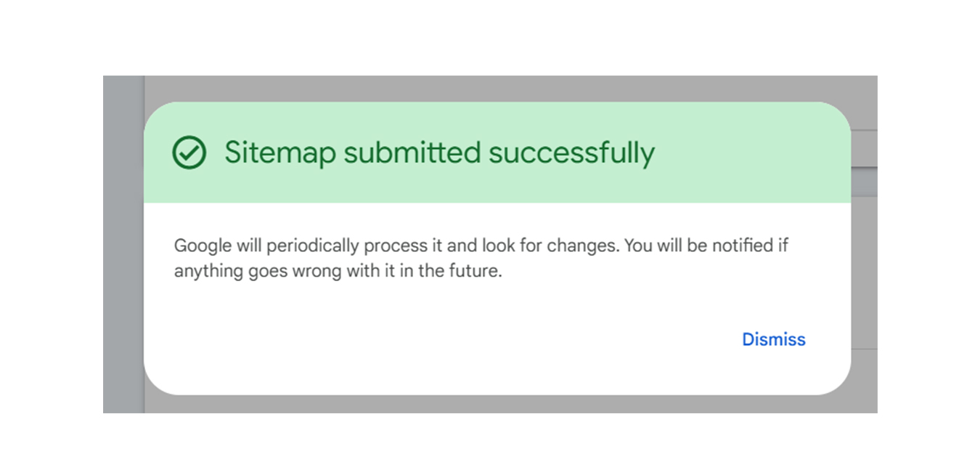Screen dimensions: 980x454
Task: Click the word "successfully" in the heading
Action: [x=571, y=153]
